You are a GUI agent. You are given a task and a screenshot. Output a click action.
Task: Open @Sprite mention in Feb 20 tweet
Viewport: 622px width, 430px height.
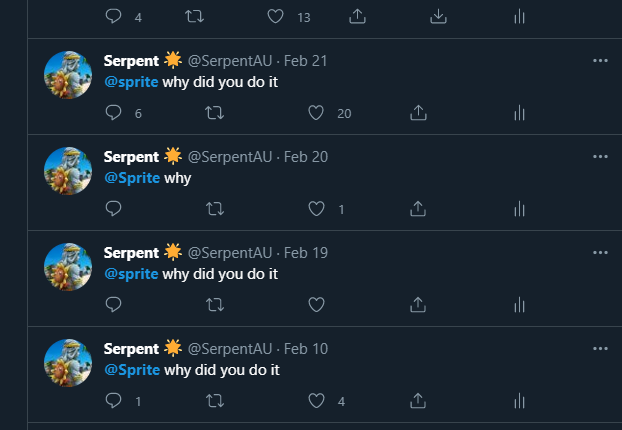pos(131,178)
